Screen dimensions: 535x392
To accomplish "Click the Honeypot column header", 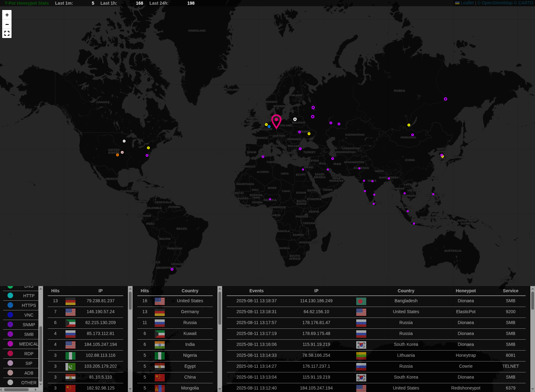I will (x=465, y=291).
